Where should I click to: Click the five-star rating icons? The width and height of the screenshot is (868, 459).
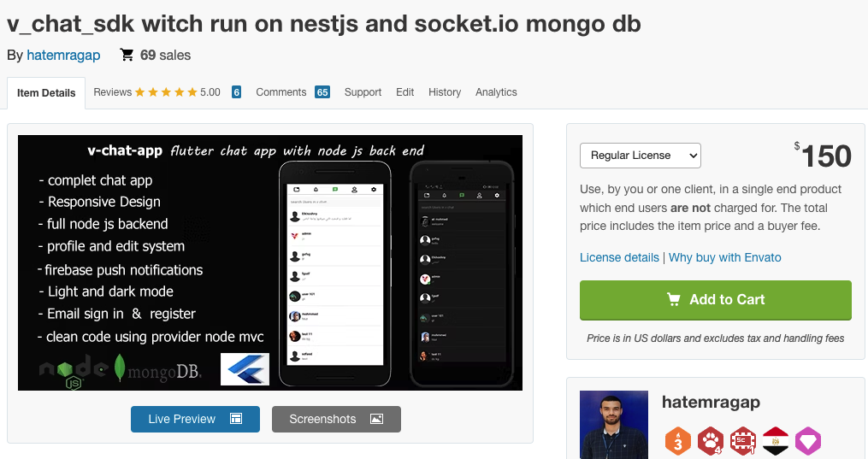coord(166,92)
